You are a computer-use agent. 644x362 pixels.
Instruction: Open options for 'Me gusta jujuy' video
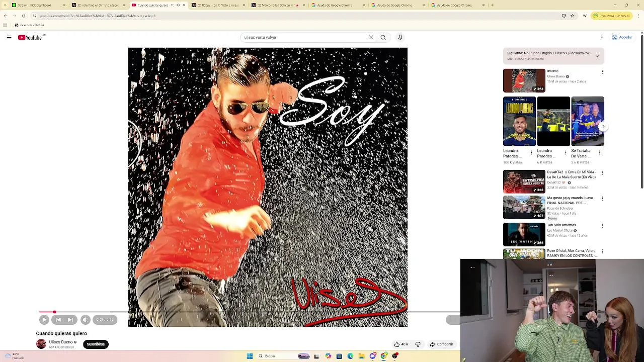[602, 199]
